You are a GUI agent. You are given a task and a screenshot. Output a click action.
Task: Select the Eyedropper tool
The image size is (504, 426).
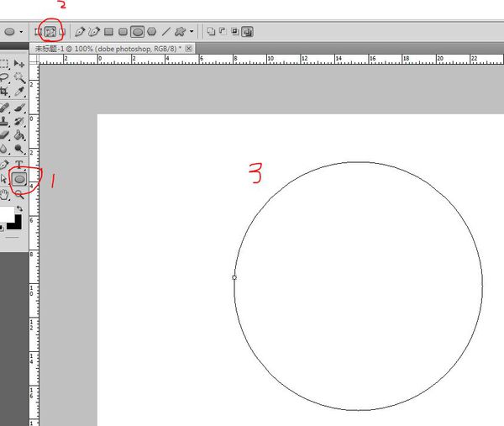coord(19,92)
